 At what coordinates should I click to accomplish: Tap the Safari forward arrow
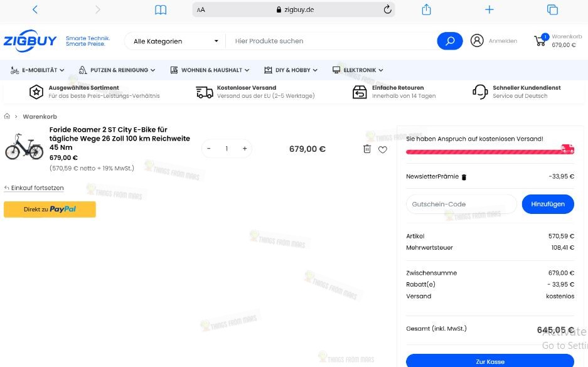click(97, 10)
